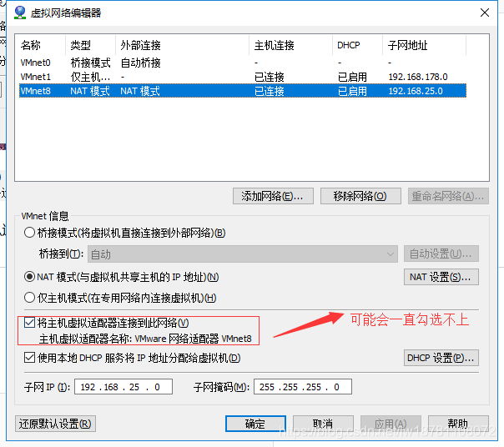Click subnet address 192.168.178.0 cell

[418, 77]
